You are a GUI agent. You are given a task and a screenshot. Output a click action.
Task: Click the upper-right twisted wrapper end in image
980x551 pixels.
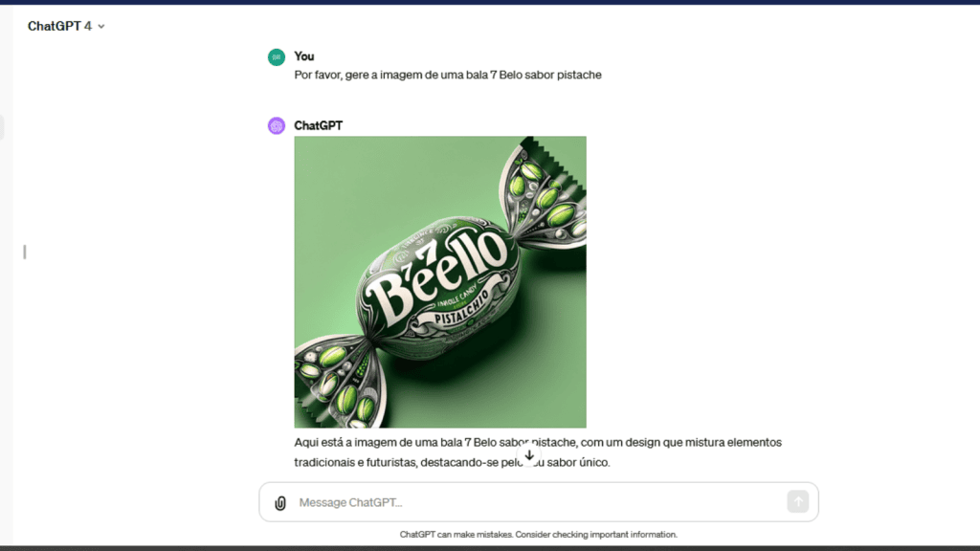[543, 194]
